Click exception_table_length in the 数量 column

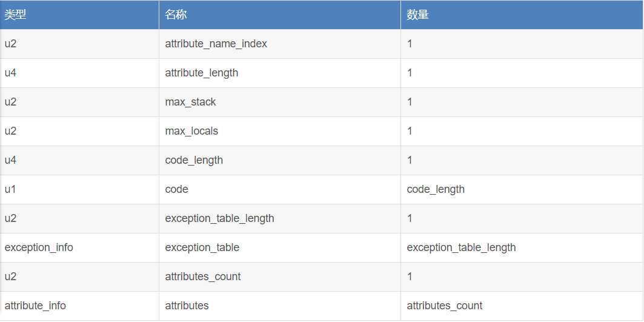point(461,247)
